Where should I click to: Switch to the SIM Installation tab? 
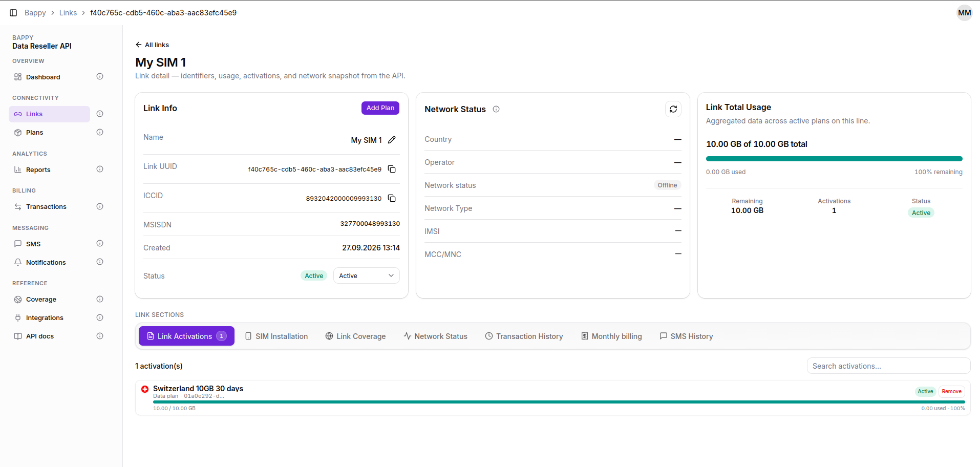[276, 336]
